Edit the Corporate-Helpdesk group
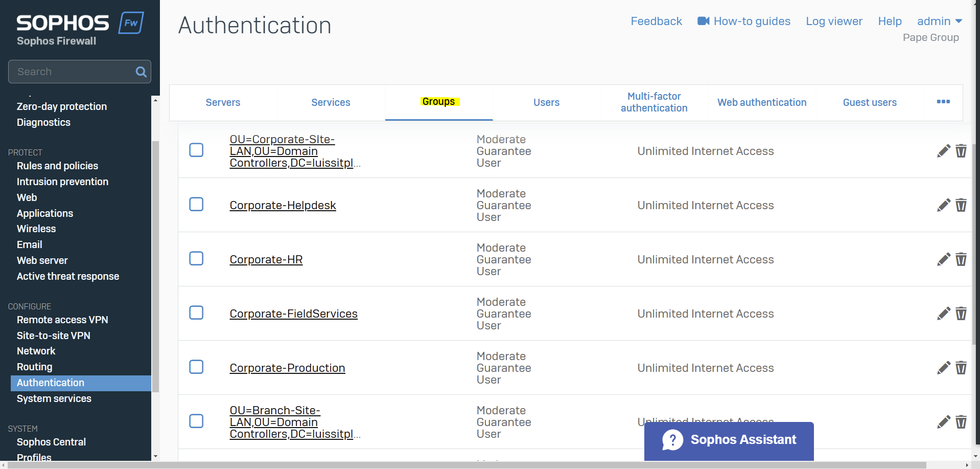The height and width of the screenshot is (469, 980). click(x=944, y=205)
